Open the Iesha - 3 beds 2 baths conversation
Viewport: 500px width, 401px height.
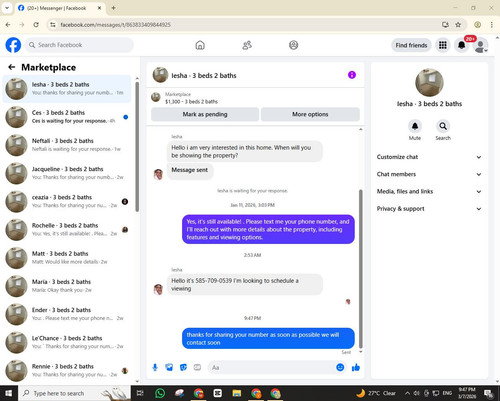click(67, 89)
